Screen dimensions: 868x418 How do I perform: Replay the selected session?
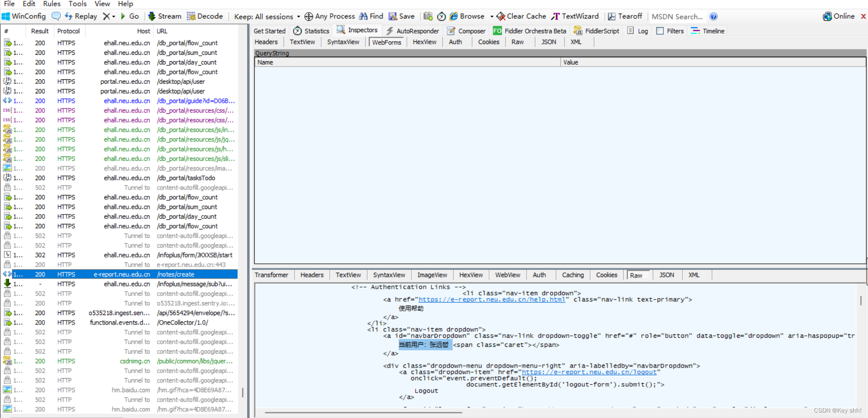click(x=81, y=16)
